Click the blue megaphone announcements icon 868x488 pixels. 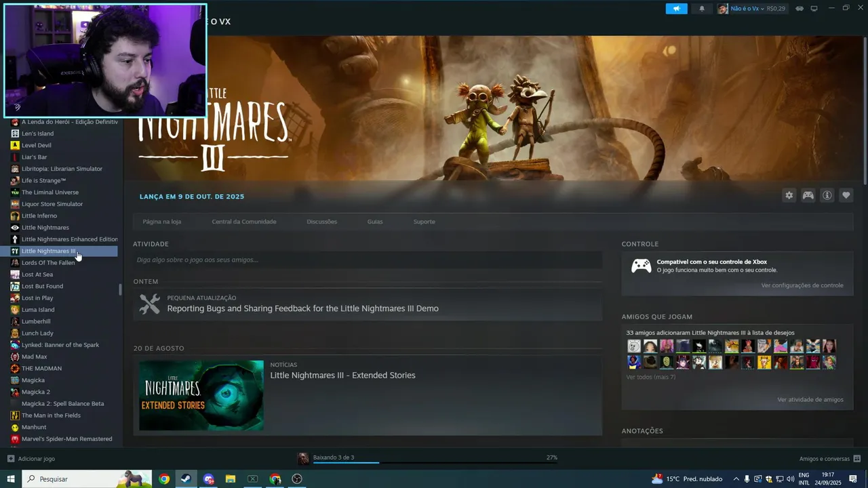(x=676, y=9)
